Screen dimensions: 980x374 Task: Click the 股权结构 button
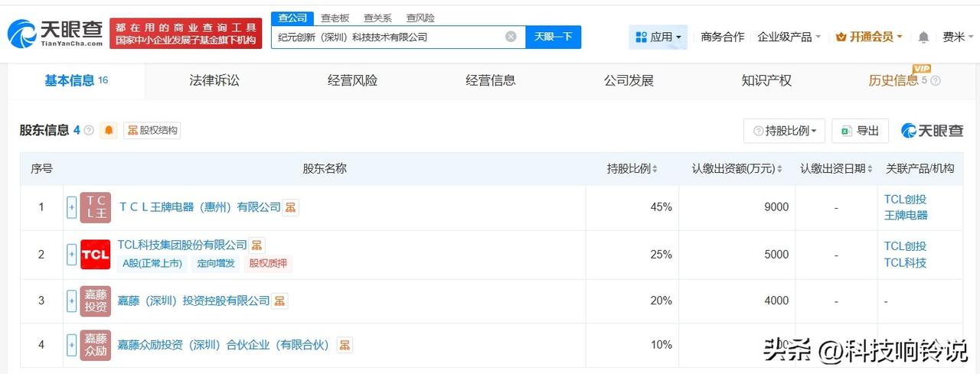[x=152, y=131]
